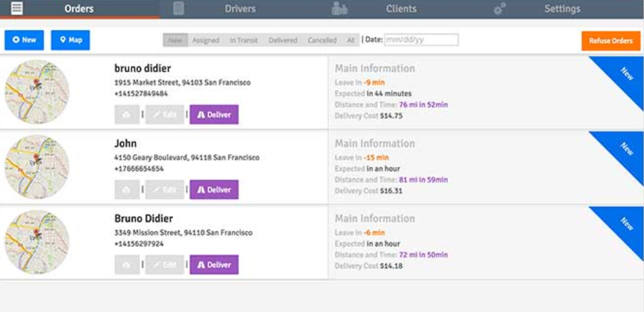644x312 pixels.
Task: Click the Drivers clipboard icon
Action: pyautogui.click(x=179, y=8)
